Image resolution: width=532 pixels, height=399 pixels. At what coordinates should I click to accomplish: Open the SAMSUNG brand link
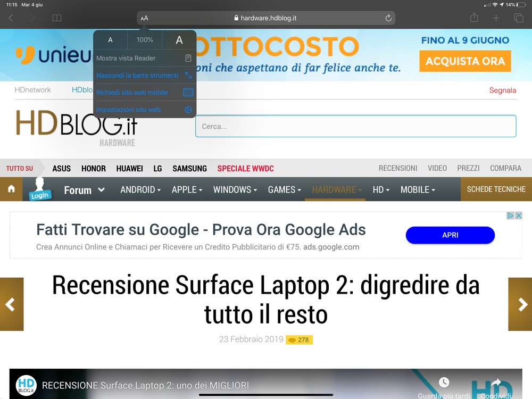coord(190,168)
